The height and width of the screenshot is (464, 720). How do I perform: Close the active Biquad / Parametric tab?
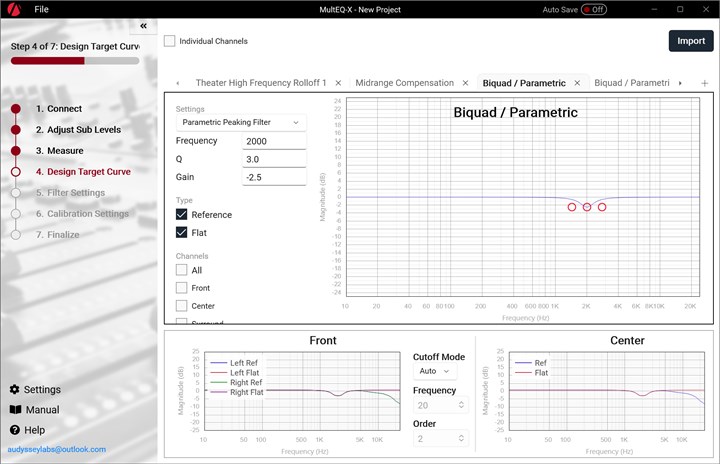tap(577, 83)
